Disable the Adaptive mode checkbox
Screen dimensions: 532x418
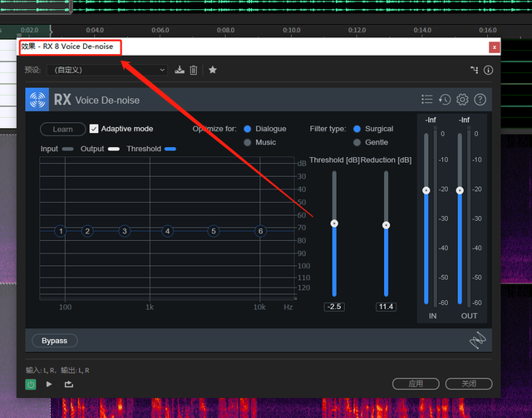94,129
